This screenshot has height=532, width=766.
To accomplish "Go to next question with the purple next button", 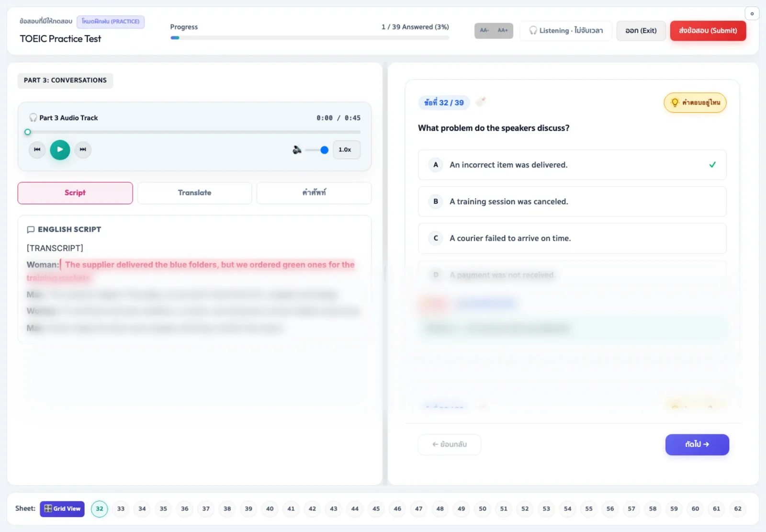I will (x=697, y=444).
